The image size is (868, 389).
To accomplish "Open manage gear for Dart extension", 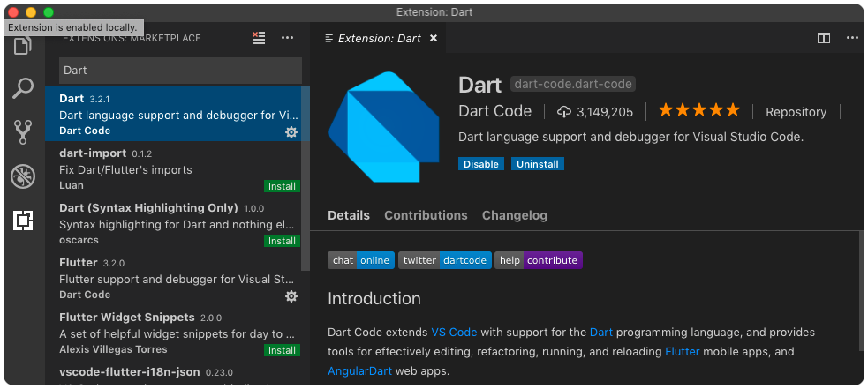I will [291, 132].
